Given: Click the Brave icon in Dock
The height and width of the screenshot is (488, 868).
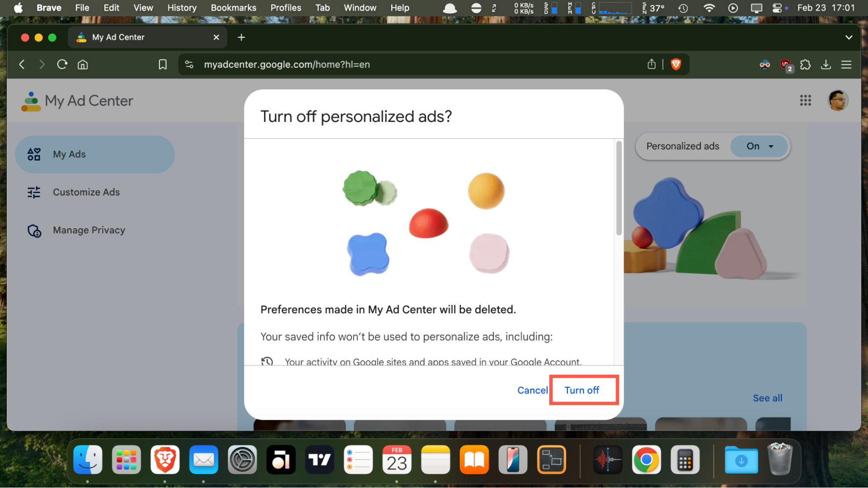Looking at the screenshot, I should 165,459.
